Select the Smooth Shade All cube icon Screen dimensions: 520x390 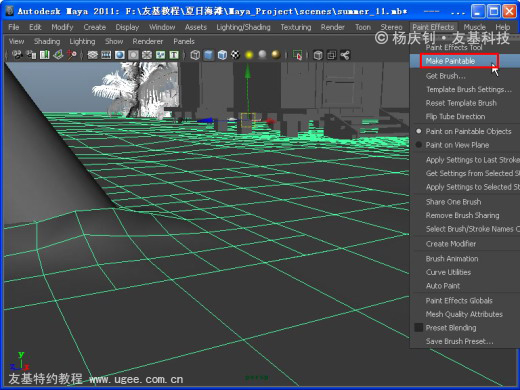tap(209, 55)
